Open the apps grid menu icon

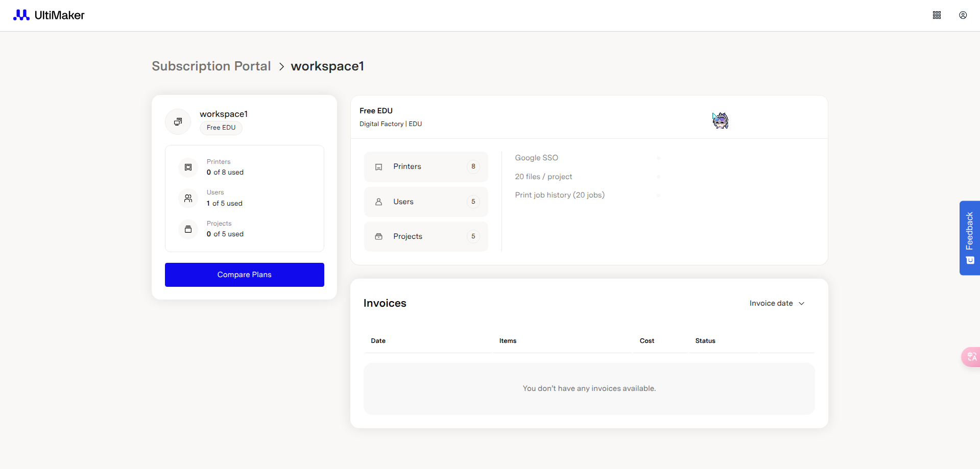click(937, 15)
